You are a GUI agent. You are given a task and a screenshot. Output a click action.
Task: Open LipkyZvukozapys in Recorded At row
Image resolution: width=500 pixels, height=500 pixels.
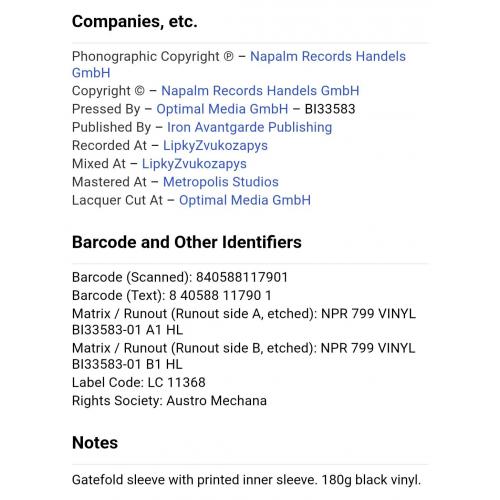coord(215,146)
